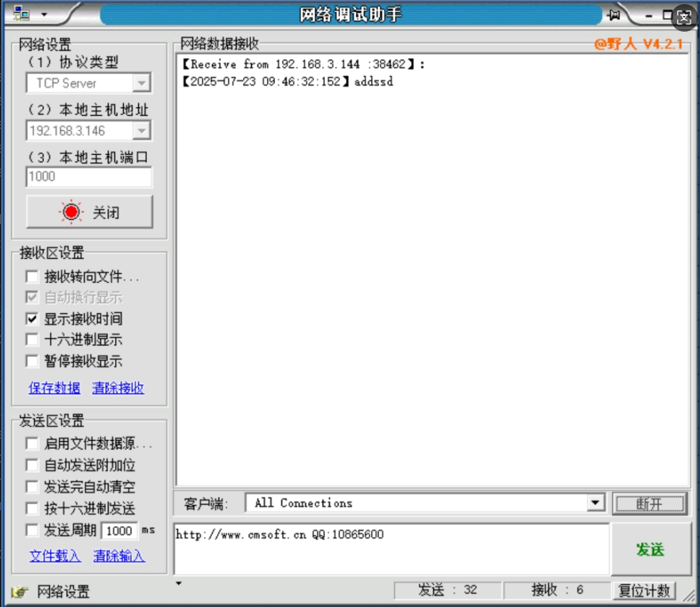Click the hand icon beside 网络设置 status

point(20,592)
